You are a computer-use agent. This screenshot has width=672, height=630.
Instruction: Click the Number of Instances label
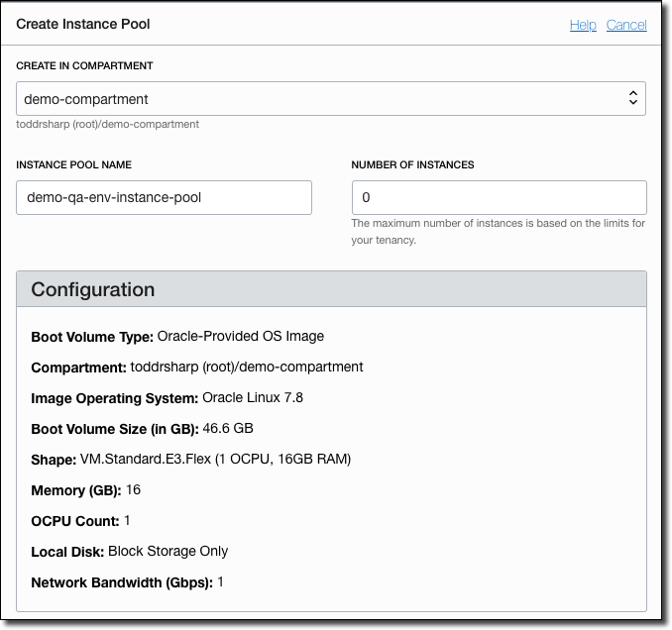coord(412,164)
